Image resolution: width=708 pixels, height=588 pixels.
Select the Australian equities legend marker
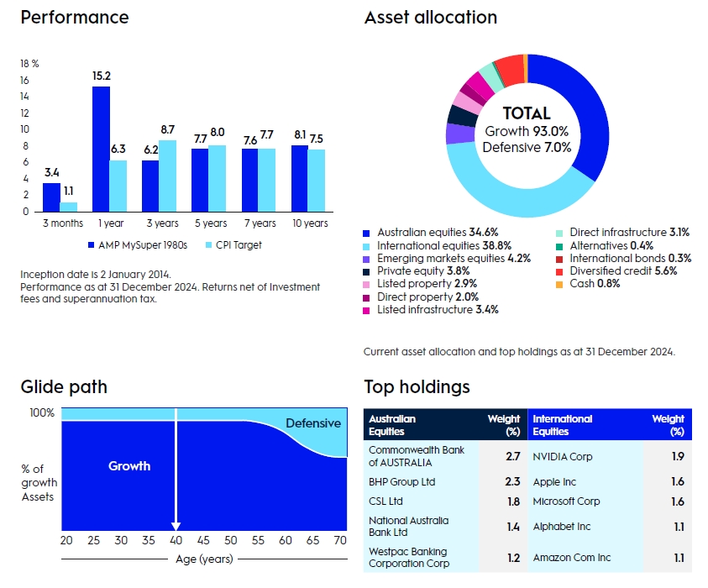click(367, 233)
